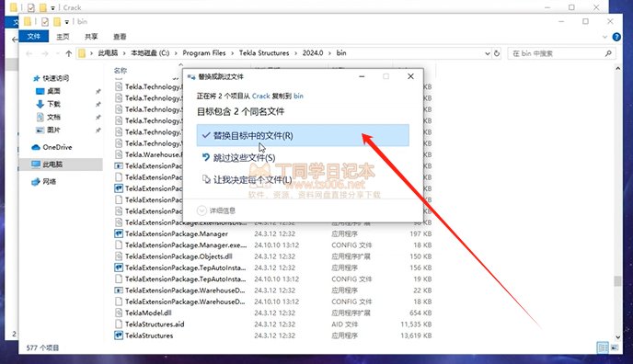Open address bar history dropdown
Screen dimensions: 633x364
488,53
